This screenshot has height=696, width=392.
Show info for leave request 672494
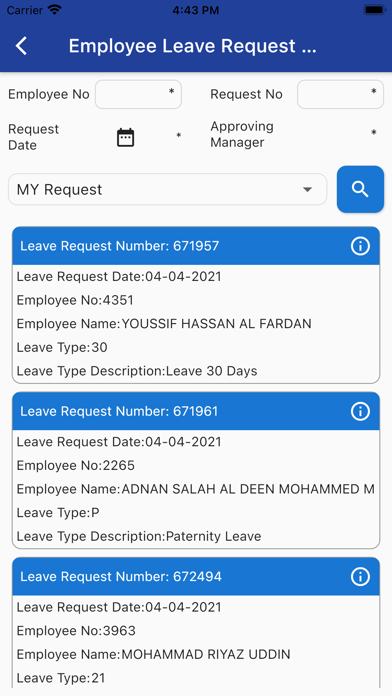(x=360, y=577)
